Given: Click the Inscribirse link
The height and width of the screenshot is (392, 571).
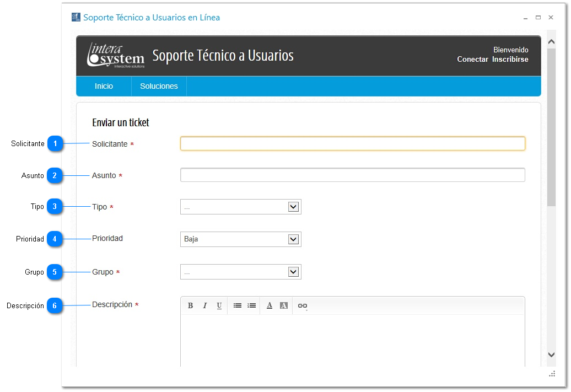Looking at the screenshot, I should [x=510, y=60].
